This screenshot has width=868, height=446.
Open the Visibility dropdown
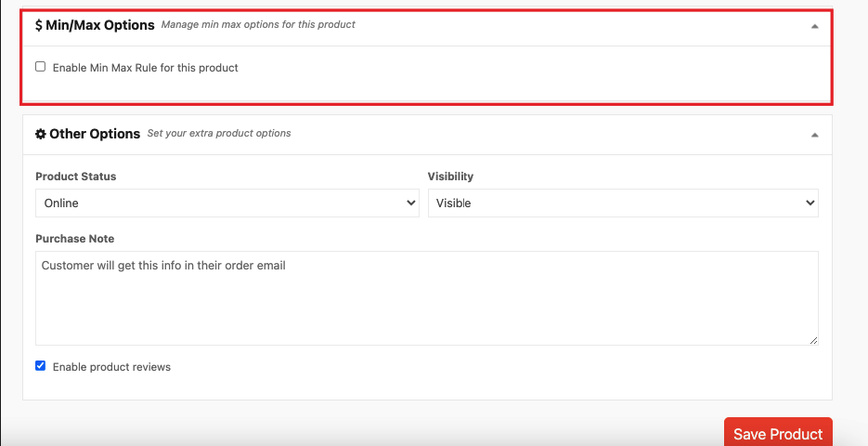[623, 203]
